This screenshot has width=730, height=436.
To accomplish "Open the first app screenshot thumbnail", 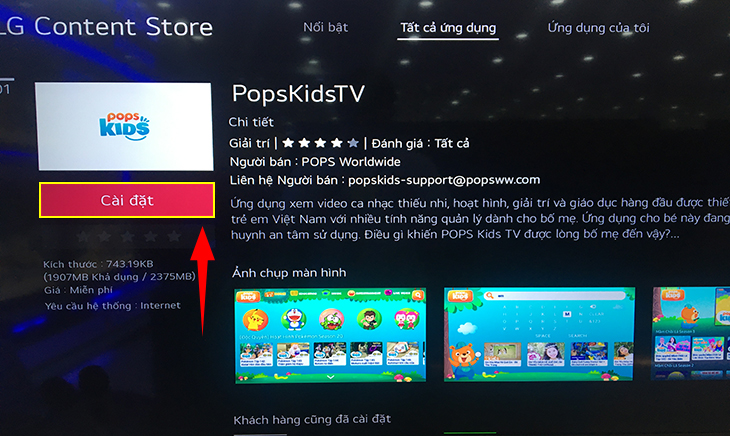I will (x=330, y=335).
